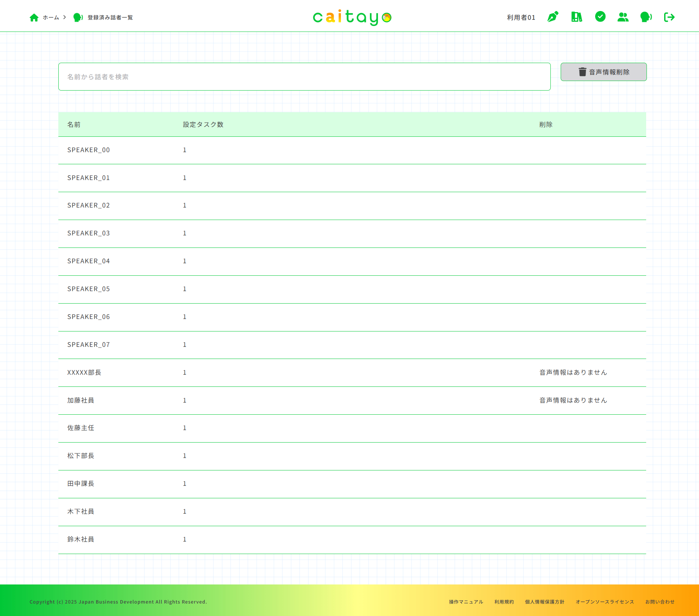
Task: Click the 利用者01 user name
Action: pyautogui.click(x=521, y=17)
